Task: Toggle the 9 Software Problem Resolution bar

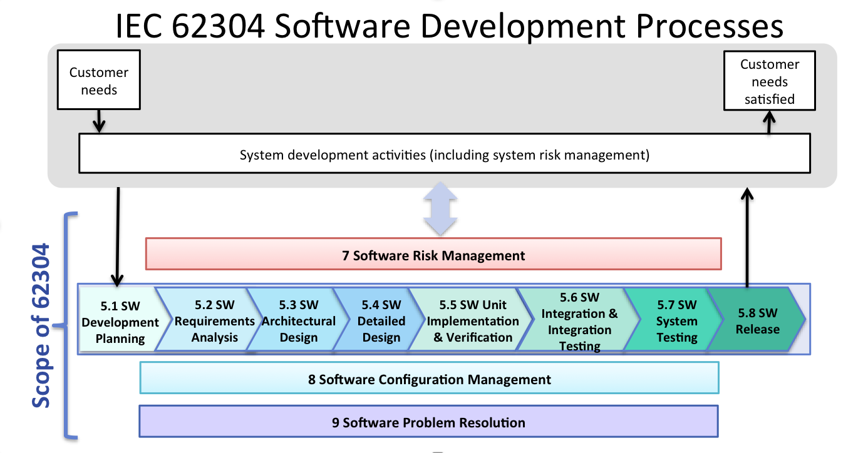Action: click(x=429, y=422)
